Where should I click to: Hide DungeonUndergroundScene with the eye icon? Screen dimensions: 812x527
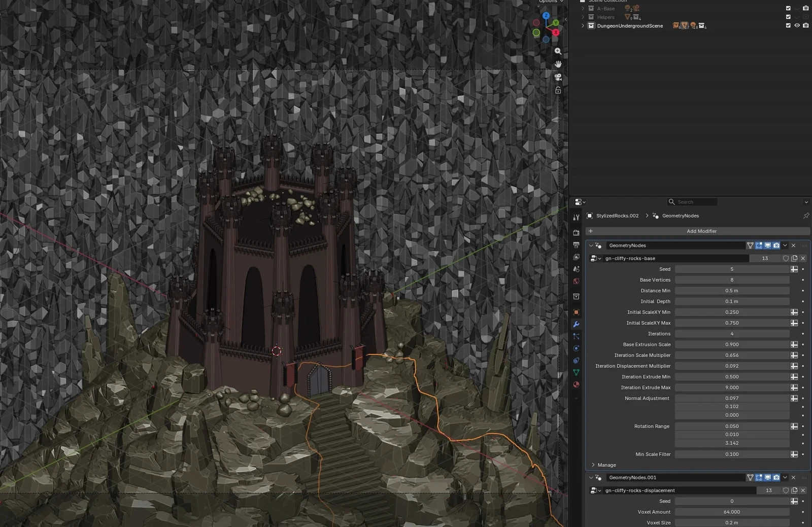797,25
